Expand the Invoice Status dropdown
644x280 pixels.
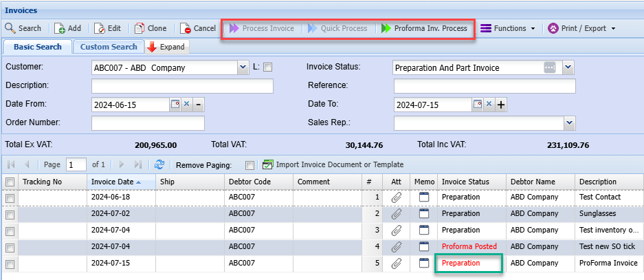pyautogui.click(x=568, y=67)
